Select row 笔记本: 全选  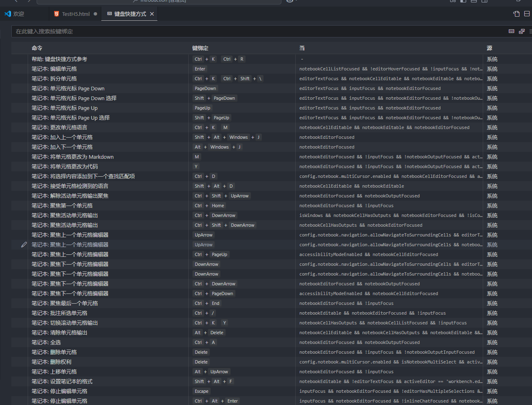(272, 342)
